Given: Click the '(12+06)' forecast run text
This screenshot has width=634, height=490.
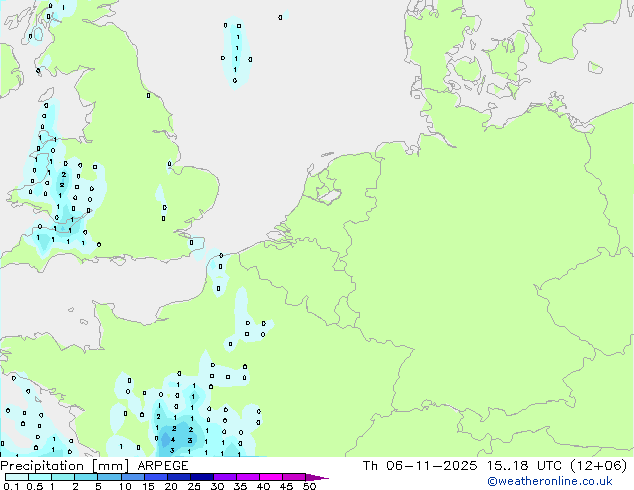Looking at the screenshot, I should coord(598,466).
